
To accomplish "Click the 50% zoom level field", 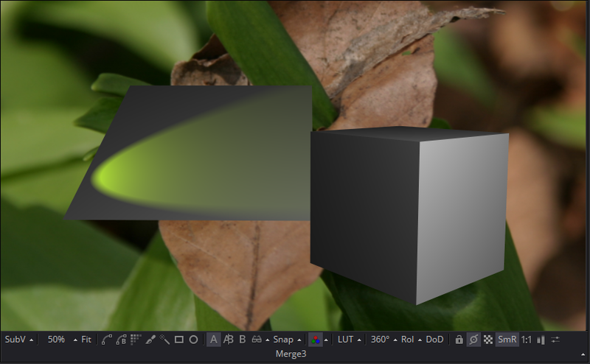I will (56, 340).
